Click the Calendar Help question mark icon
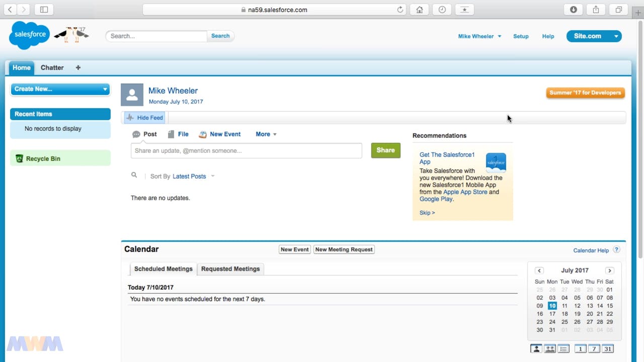The width and height of the screenshot is (644, 362). 616,250
